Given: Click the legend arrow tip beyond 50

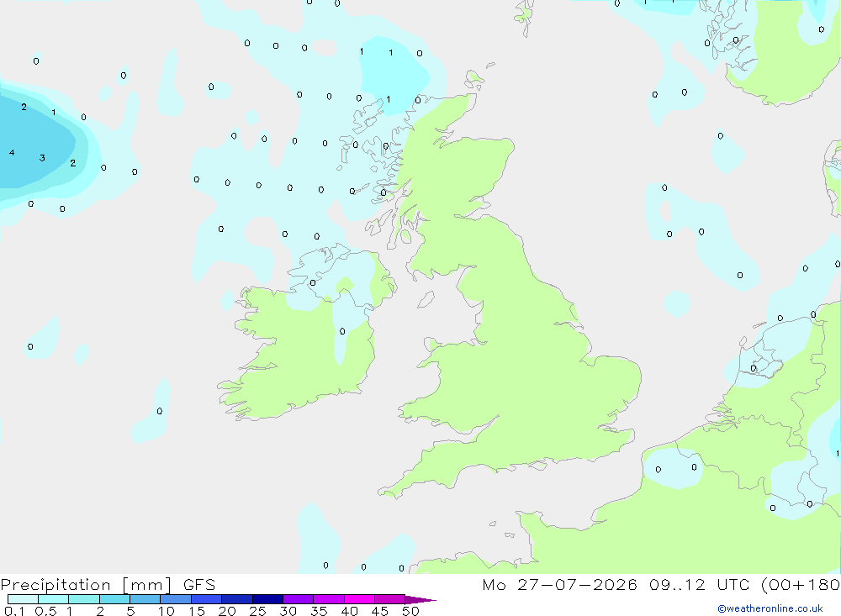Looking at the screenshot, I should coord(421,600).
